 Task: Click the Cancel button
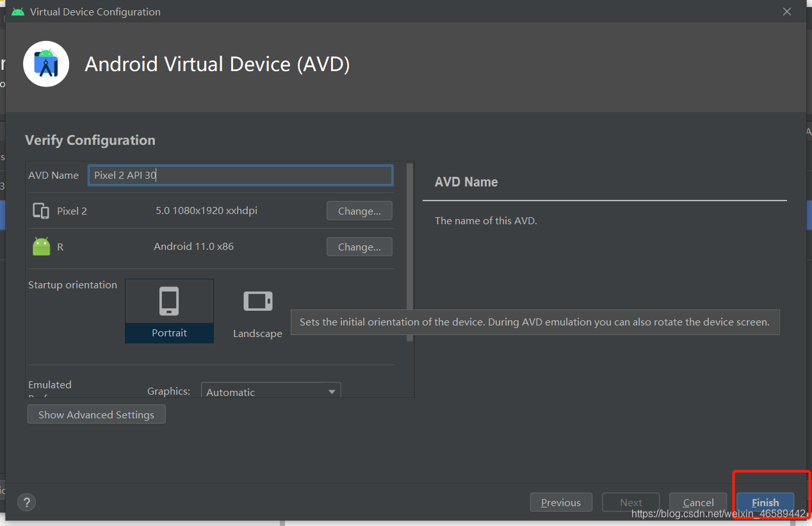coord(698,502)
